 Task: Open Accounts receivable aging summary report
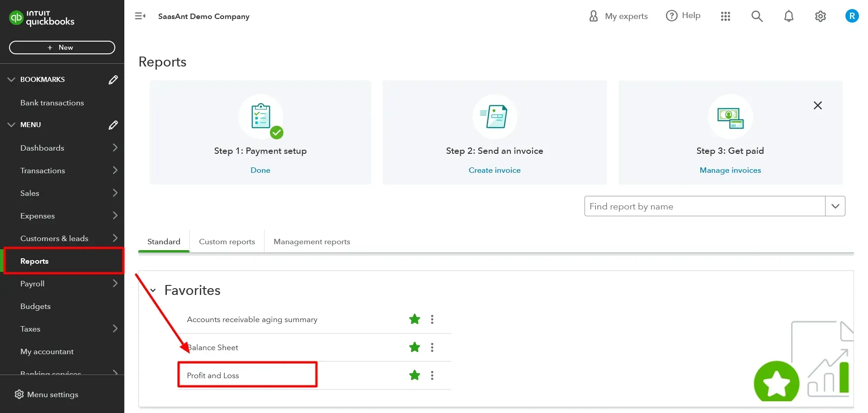pos(252,319)
